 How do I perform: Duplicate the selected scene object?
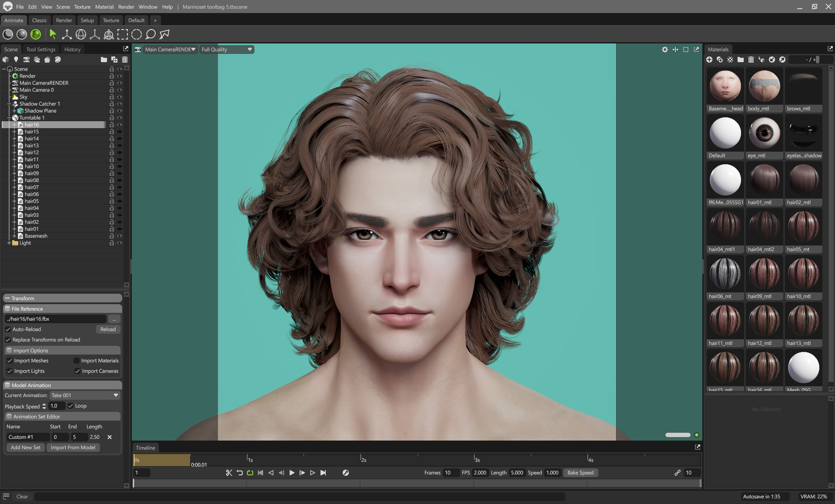click(x=114, y=60)
